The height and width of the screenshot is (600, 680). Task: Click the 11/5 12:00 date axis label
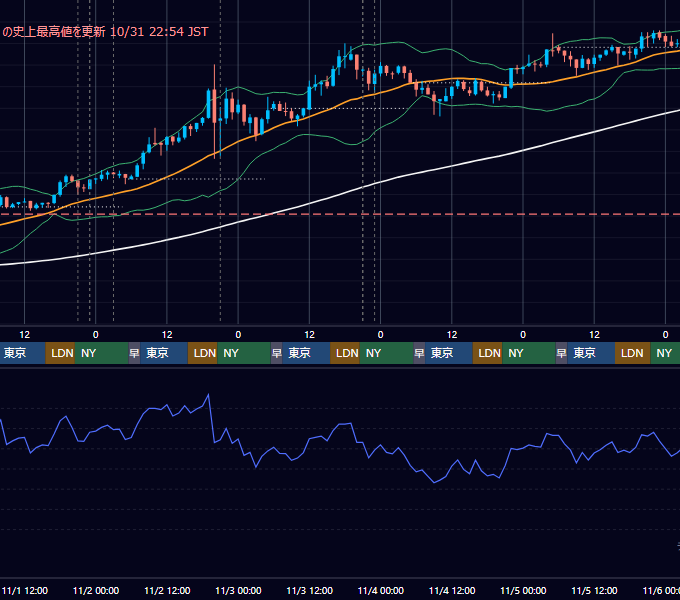pos(594,590)
